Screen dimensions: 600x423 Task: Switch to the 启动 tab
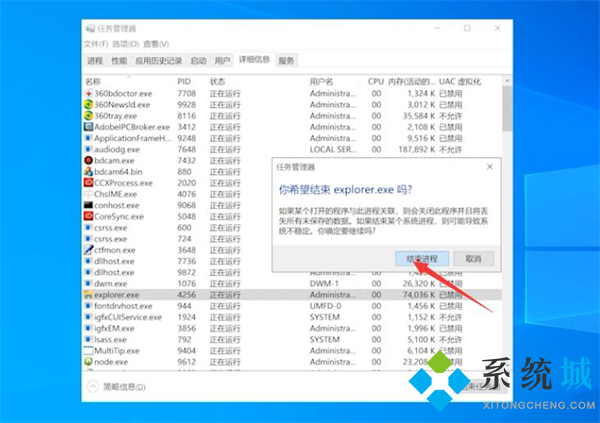click(198, 60)
